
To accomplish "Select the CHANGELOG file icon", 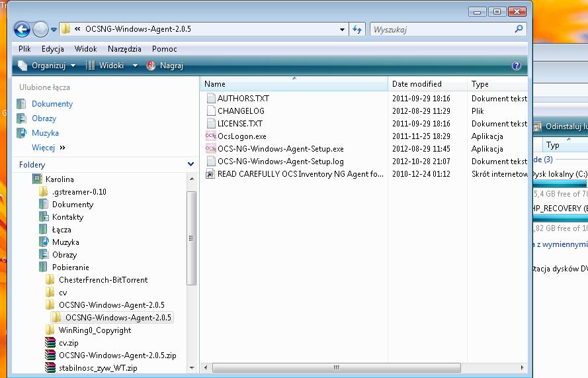I will coord(211,111).
